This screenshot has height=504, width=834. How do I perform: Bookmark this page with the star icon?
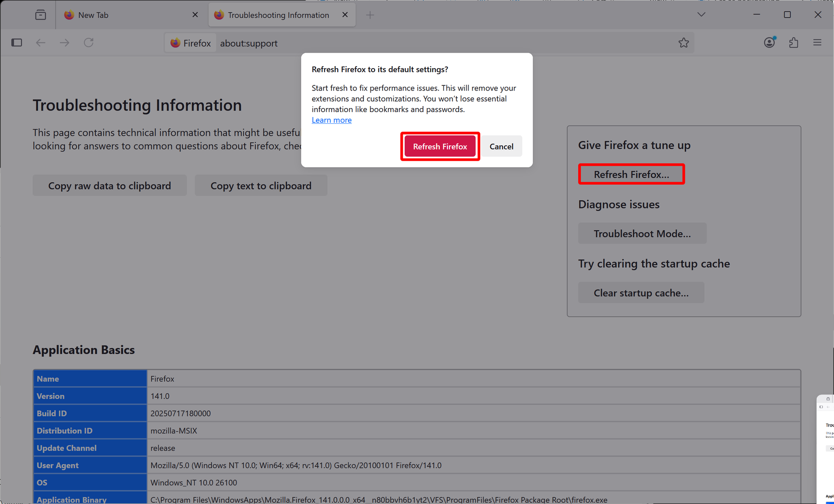coord(684,42)
